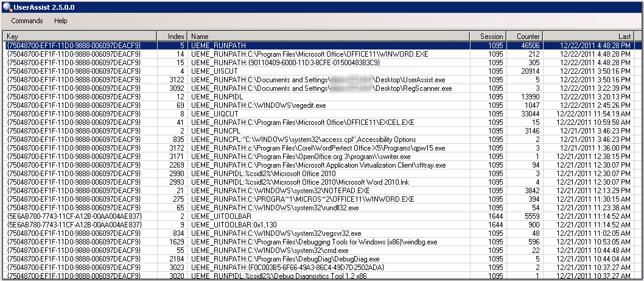Sort entries by Counter column
The image size is (644, 281).
click(x=524, y=37)
